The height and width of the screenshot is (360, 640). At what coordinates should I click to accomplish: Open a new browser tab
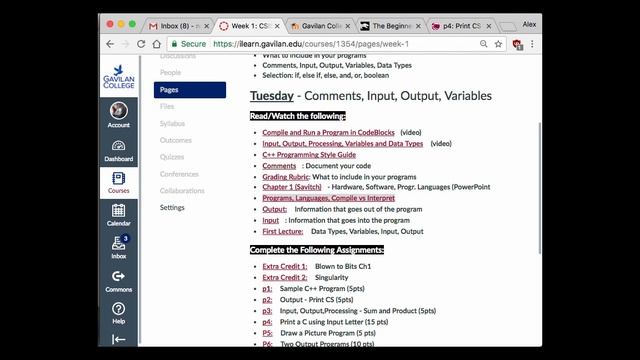coord(508,27)
